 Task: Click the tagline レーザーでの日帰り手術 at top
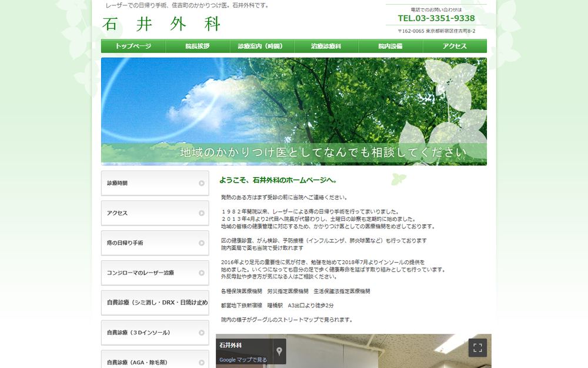tap(188, 6)
